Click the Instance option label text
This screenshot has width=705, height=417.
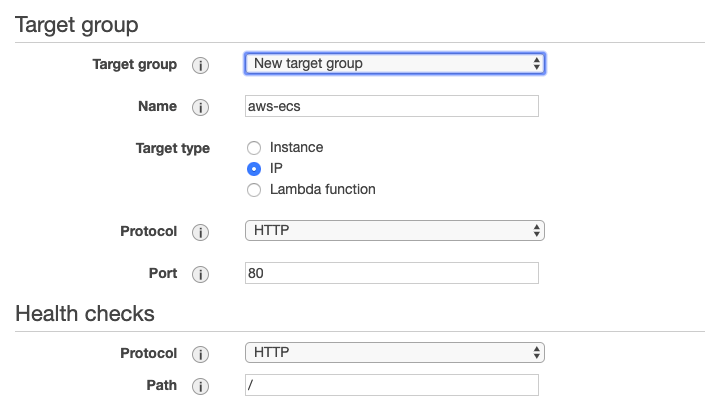click(x=296, y=147)
